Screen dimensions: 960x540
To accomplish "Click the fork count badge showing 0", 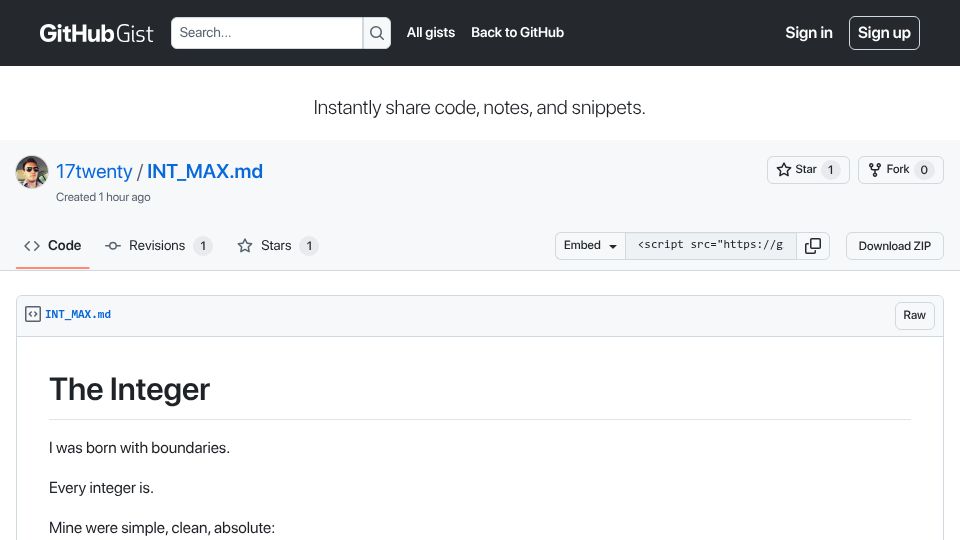I will [x=924, y=170].
